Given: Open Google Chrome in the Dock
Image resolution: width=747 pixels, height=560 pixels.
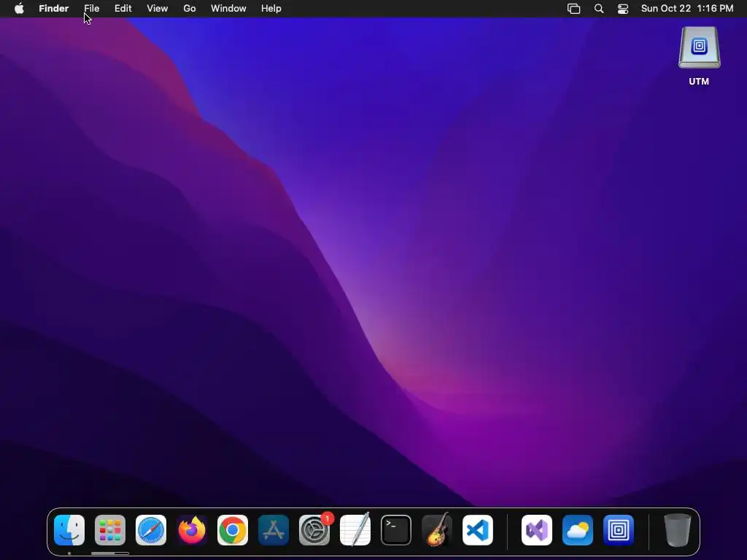Looking at the screenshot, I should (233, 530).
